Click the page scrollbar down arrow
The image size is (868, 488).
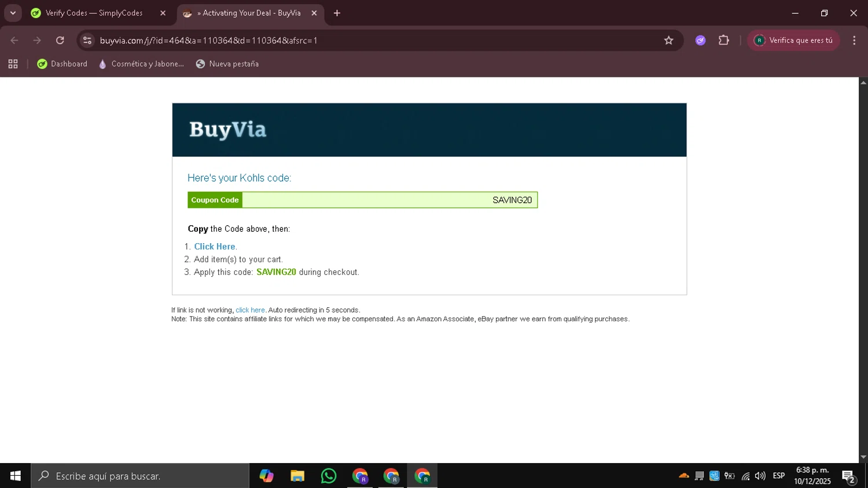863,457
